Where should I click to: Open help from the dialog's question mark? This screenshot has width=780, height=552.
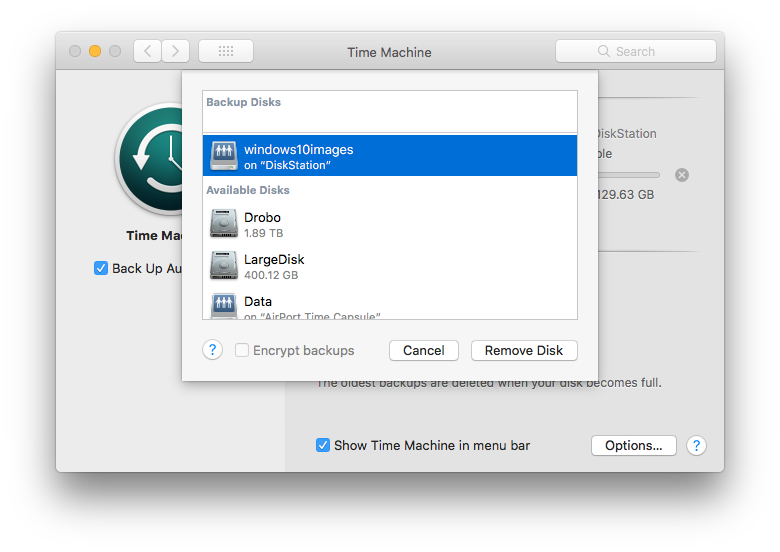pos(212,350)
